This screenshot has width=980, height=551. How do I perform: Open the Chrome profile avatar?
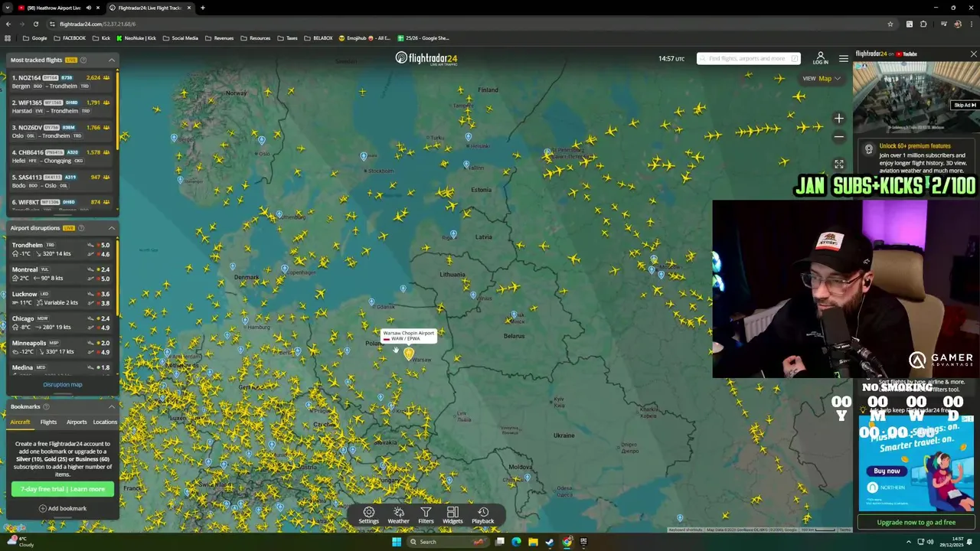tap(957, 24)
